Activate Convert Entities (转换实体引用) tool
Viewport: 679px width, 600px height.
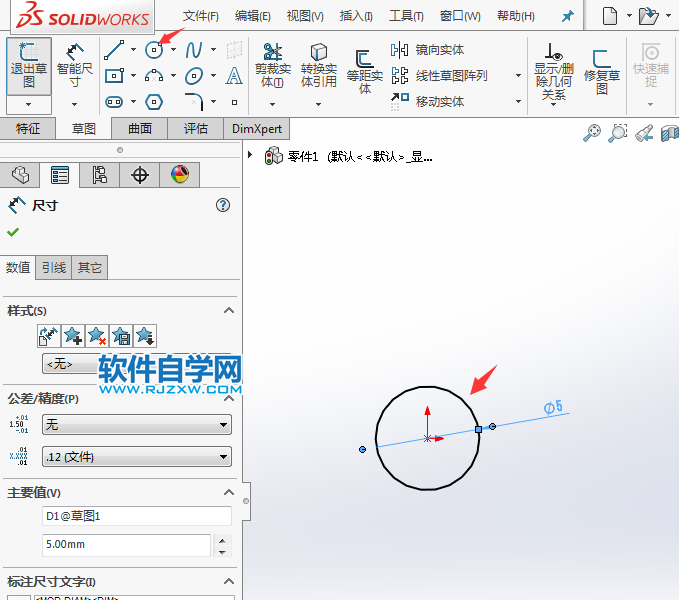click(318, 65)
